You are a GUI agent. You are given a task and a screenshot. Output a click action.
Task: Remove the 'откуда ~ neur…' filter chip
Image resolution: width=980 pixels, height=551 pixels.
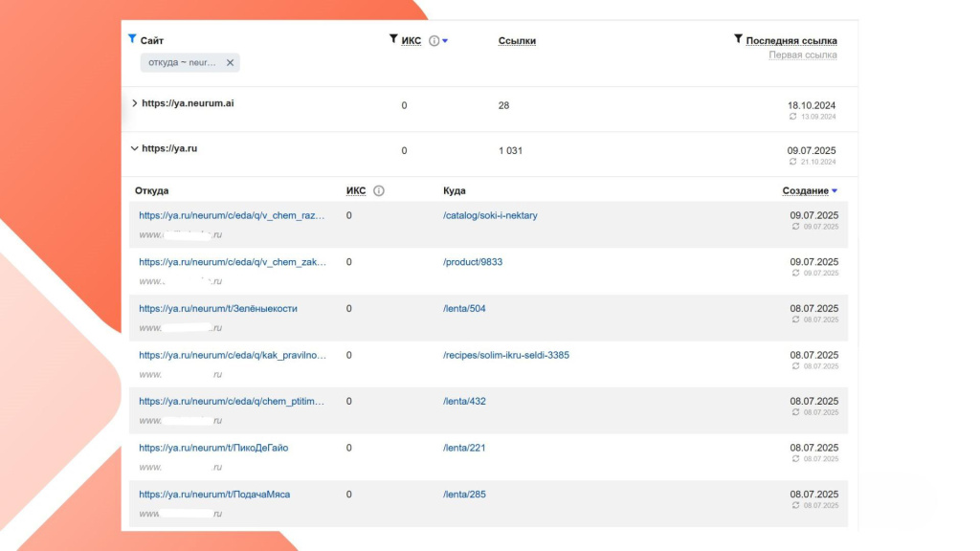click(x=230, y=63)
